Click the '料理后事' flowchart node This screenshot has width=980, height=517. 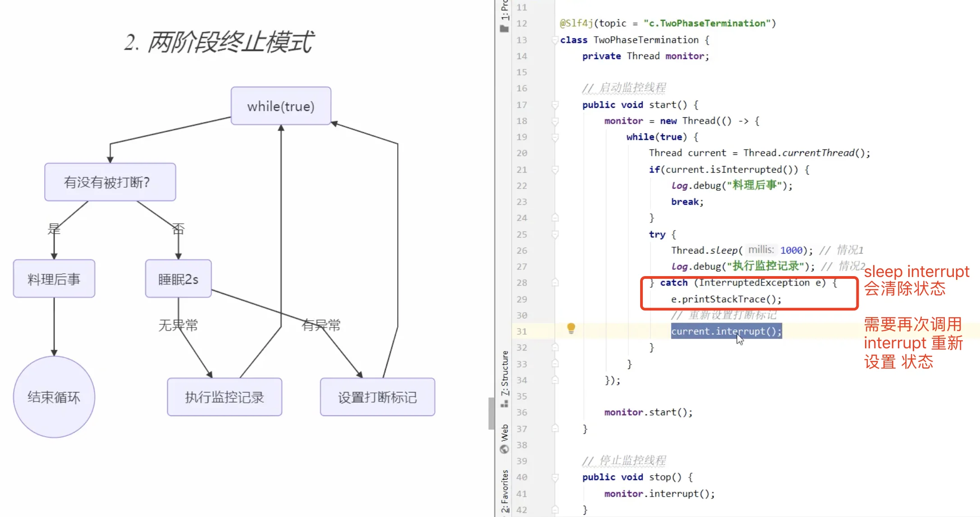pyautogui.click(x=54, y=279)
